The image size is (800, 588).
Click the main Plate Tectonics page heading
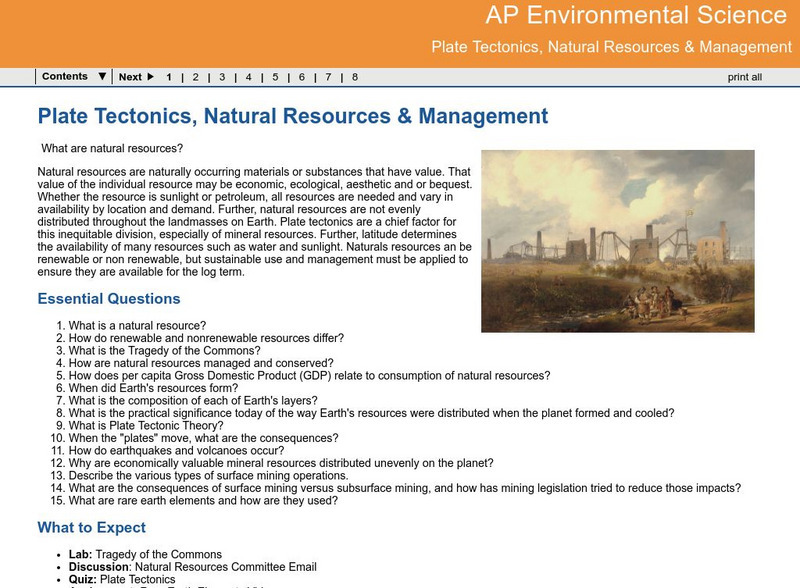(x=293, y=117)
